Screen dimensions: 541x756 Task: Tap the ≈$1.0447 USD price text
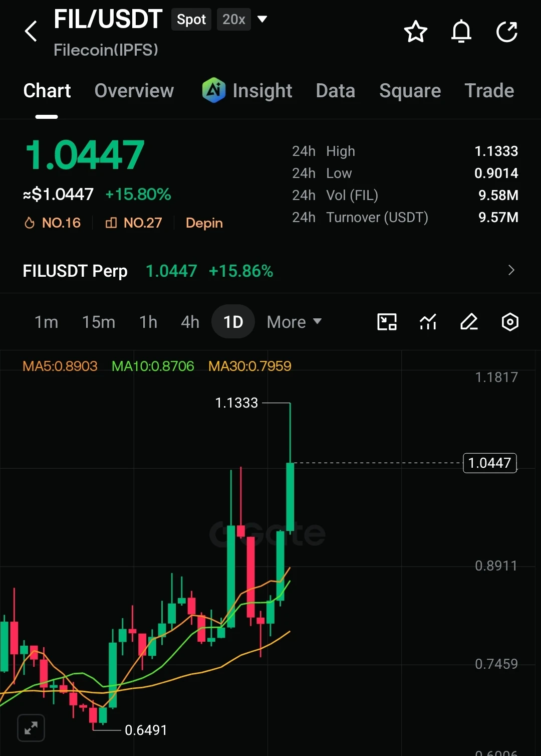tap(58, 194)
